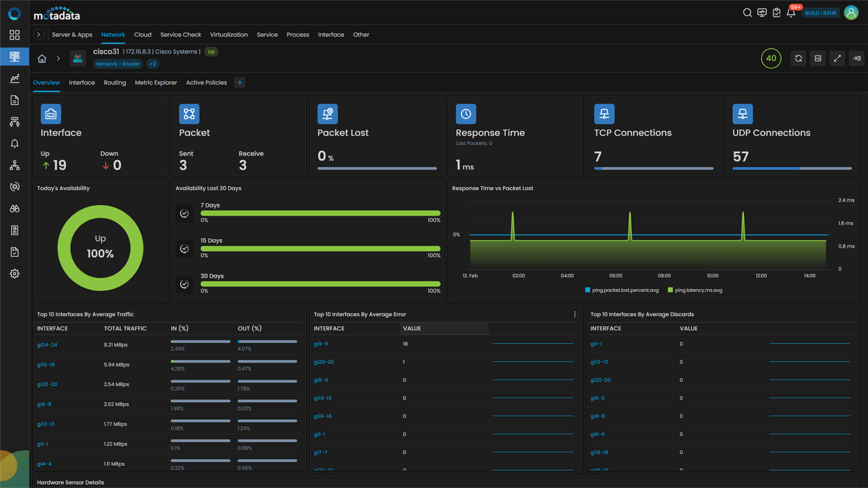Open the Average Error widget options menu

tap(575, 315)
